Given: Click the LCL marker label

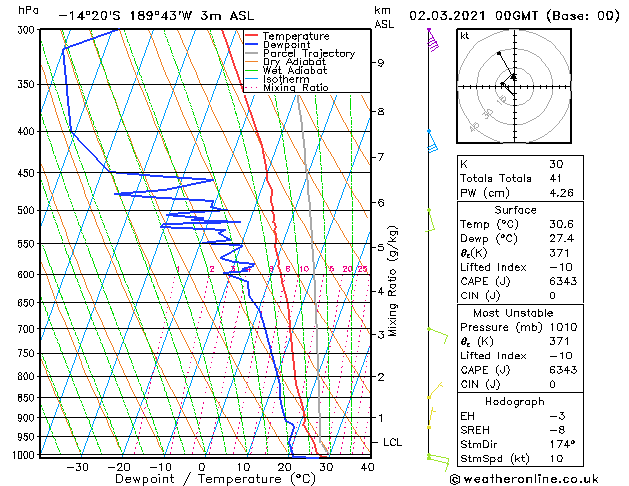Looking at the screenshot, I should click(x=392, y=442).
